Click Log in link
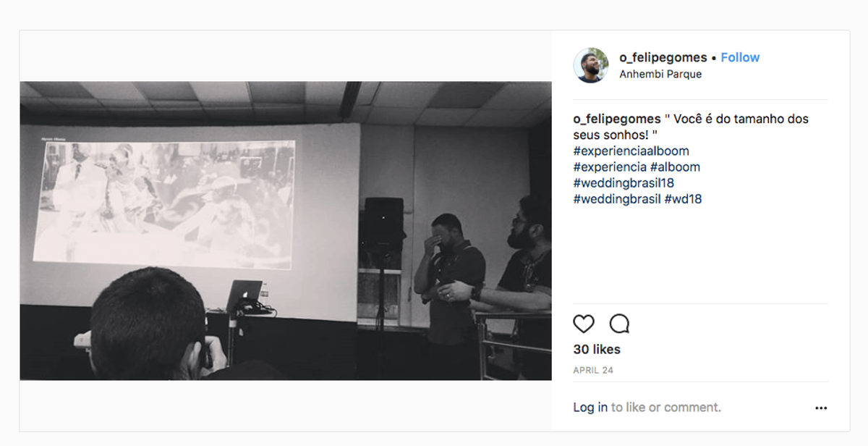868x446 pixels. click(x=590, y=408)
